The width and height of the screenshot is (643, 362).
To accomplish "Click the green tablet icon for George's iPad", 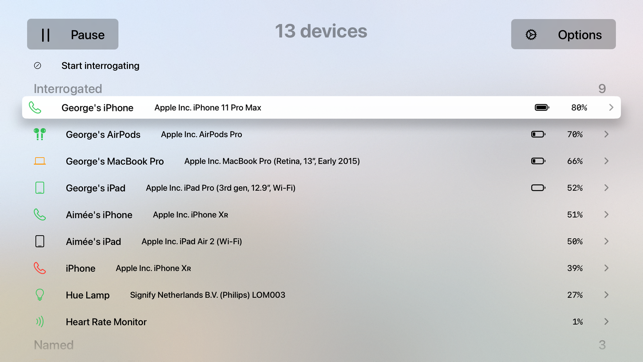I will click(40, 188).
